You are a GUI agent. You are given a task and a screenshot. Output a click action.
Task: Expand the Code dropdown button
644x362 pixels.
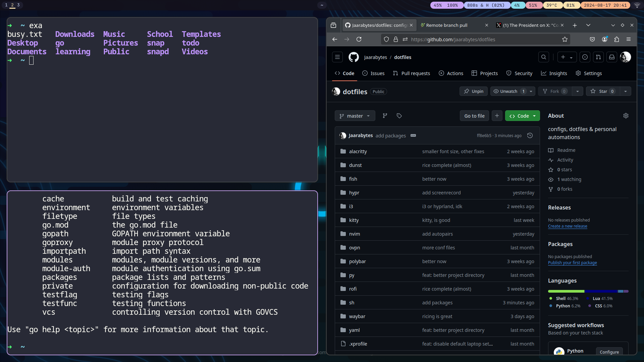click(535, 115)
